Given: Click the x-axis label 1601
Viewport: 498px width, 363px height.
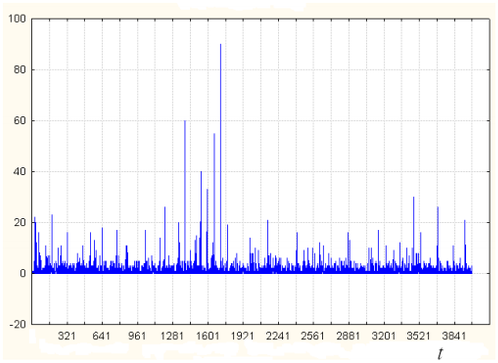Looking at the screenshot, I should point(207,336).
